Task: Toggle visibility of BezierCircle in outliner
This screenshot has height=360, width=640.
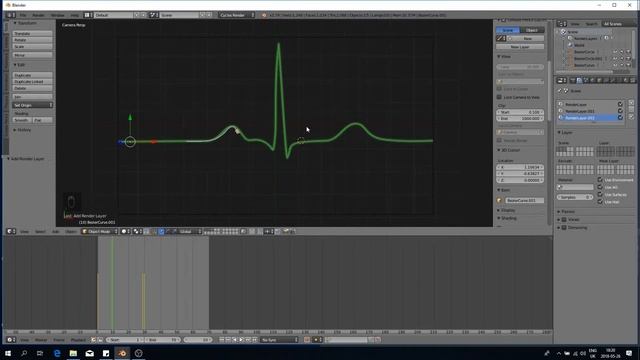Action: (615, 52)
